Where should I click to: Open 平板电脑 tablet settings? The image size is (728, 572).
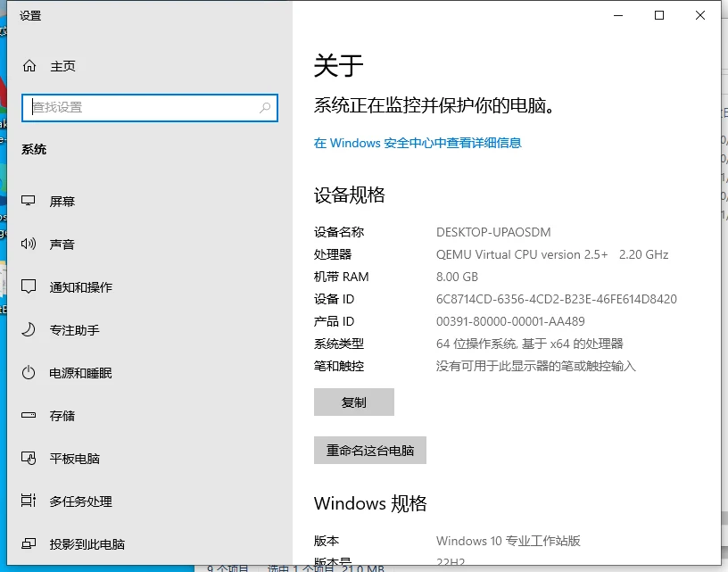[x=74, y=459]
